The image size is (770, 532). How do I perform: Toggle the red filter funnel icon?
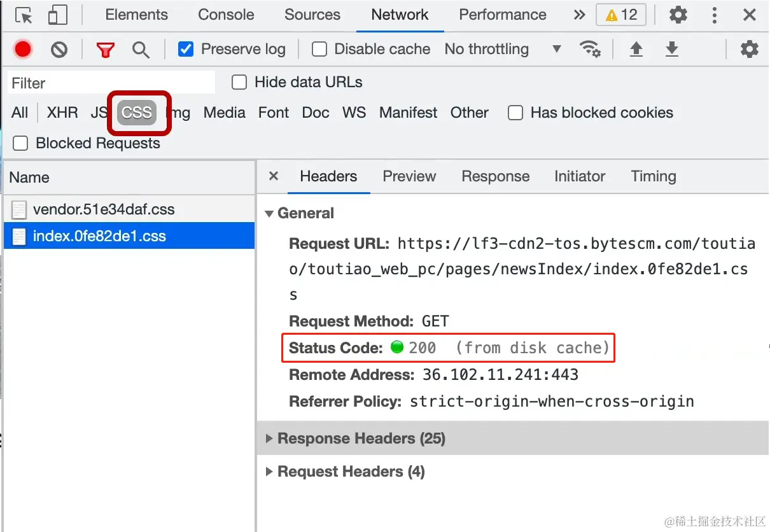106,50
